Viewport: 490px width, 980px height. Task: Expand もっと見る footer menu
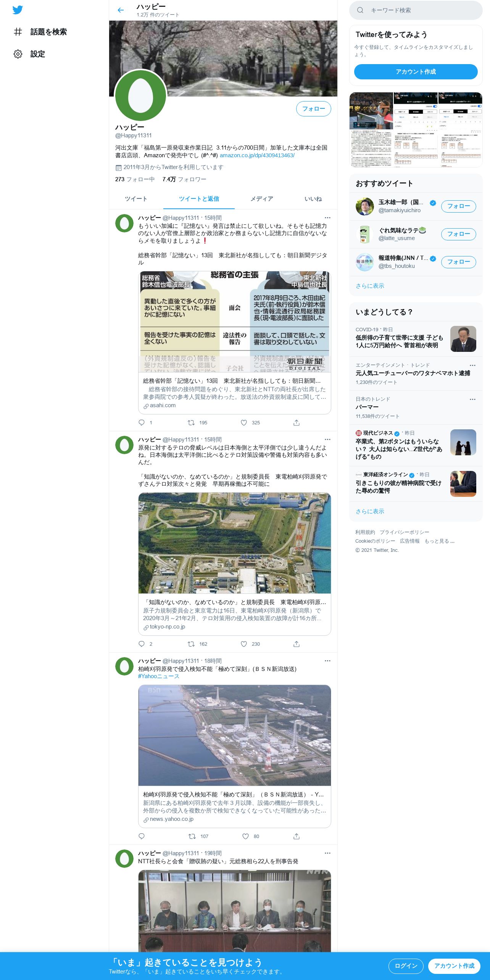[x=439, y=541]
